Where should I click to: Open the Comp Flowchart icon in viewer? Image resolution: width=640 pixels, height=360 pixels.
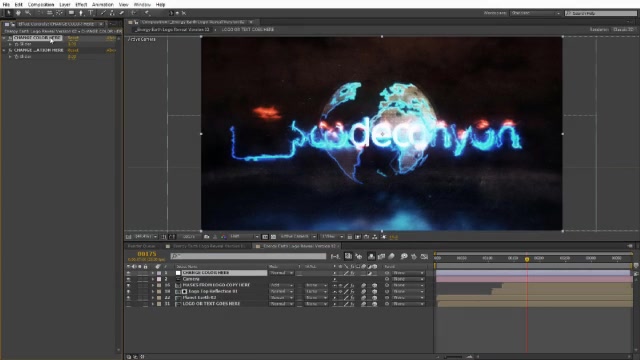[x=375, y=237]
